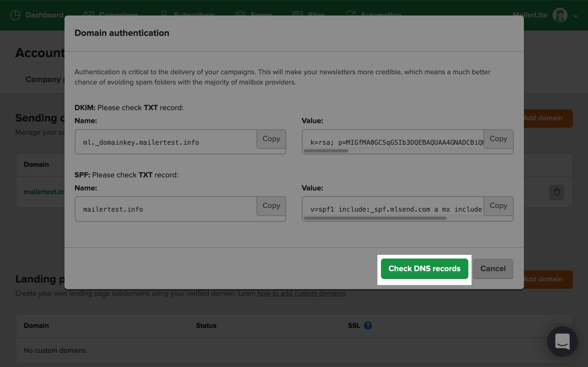Copy the DKIM record name

(x=271, y=139)
